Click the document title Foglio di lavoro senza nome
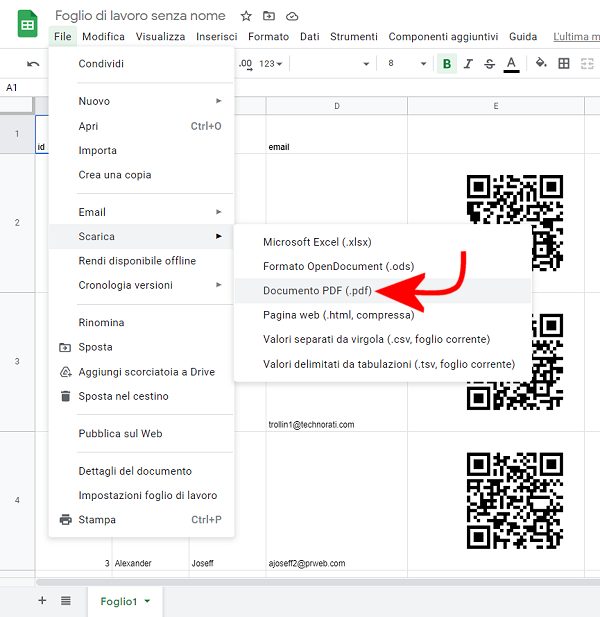This screenshot has height=617, width=600. 140,16
